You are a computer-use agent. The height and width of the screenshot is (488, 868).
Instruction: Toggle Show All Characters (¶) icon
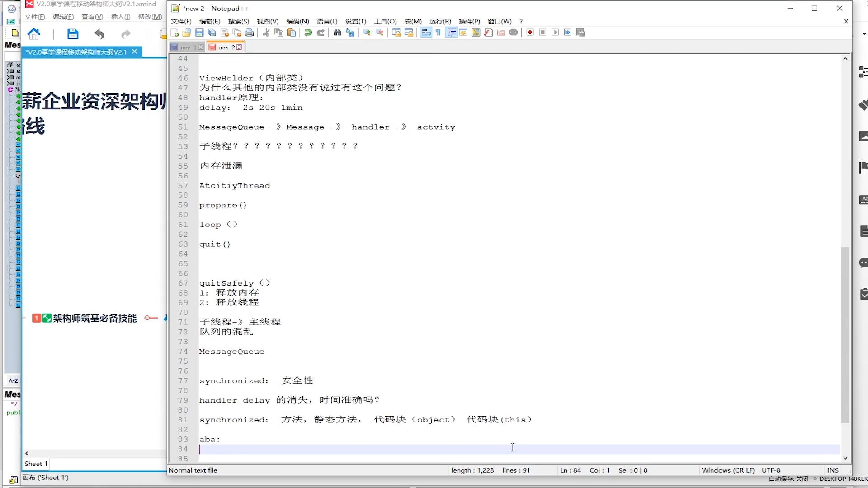(x=438, y=33)
